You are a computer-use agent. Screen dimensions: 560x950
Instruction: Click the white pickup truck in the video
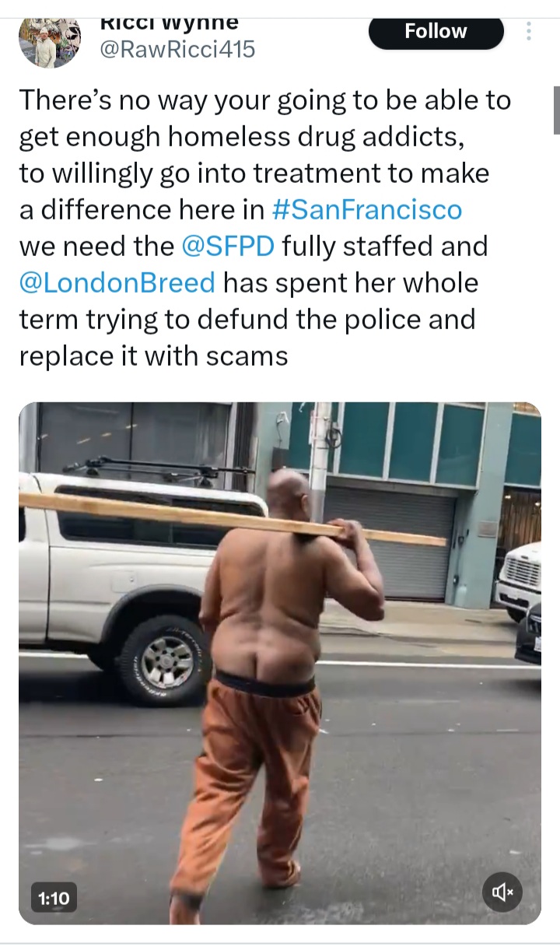(140, 576)
